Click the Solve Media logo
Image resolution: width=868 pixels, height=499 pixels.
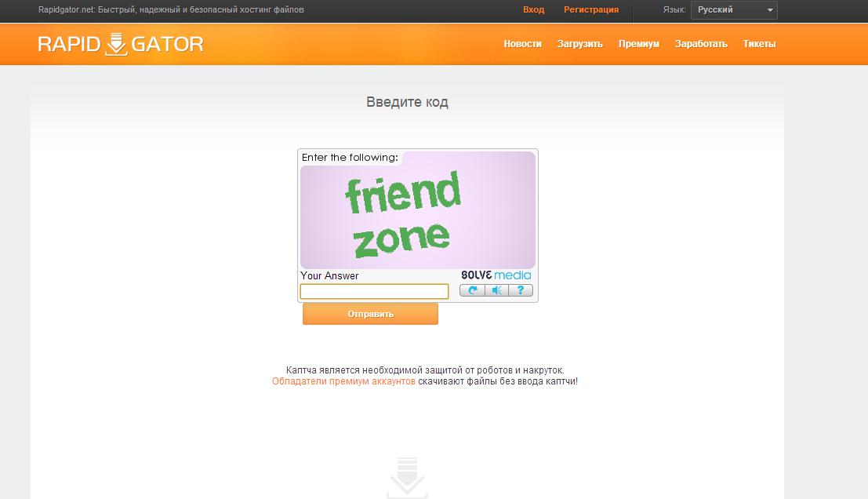[496, 275]
